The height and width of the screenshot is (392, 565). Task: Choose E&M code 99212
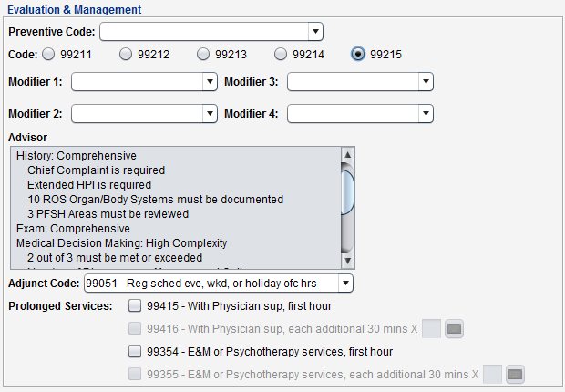tap(126, 55)
